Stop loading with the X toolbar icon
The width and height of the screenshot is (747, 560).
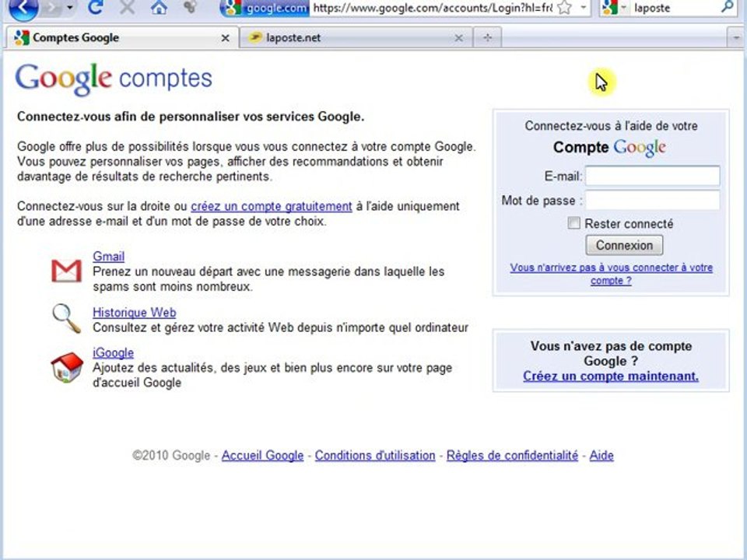pyautogui.click(x=127, y=7)
